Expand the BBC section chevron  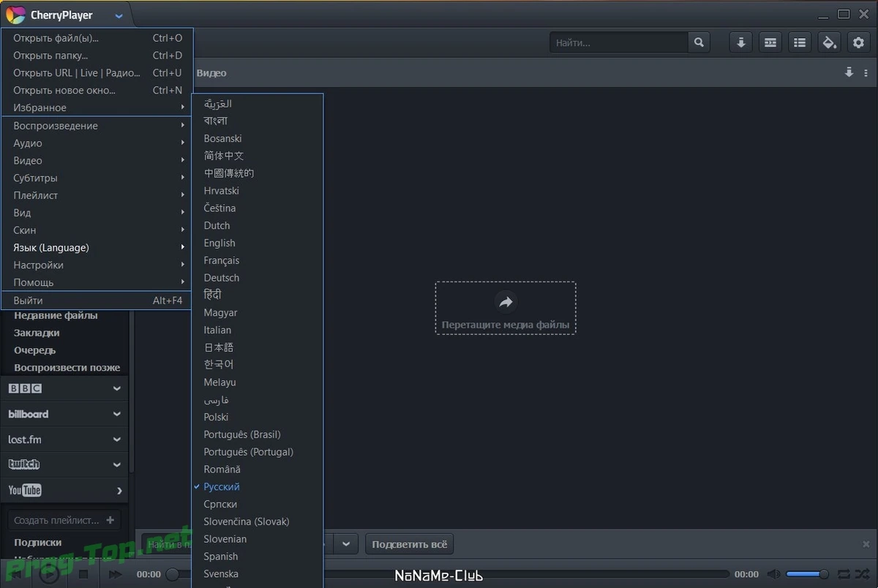(116, 389)
